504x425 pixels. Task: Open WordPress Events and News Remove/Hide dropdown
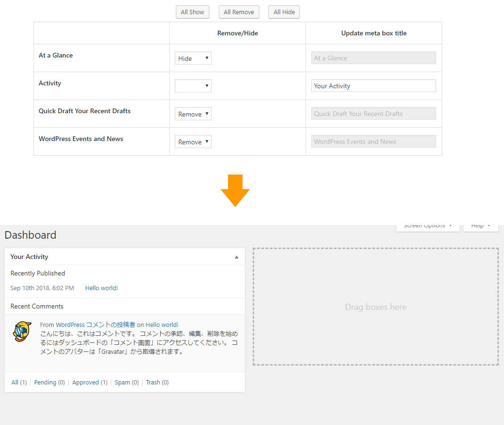193,142
